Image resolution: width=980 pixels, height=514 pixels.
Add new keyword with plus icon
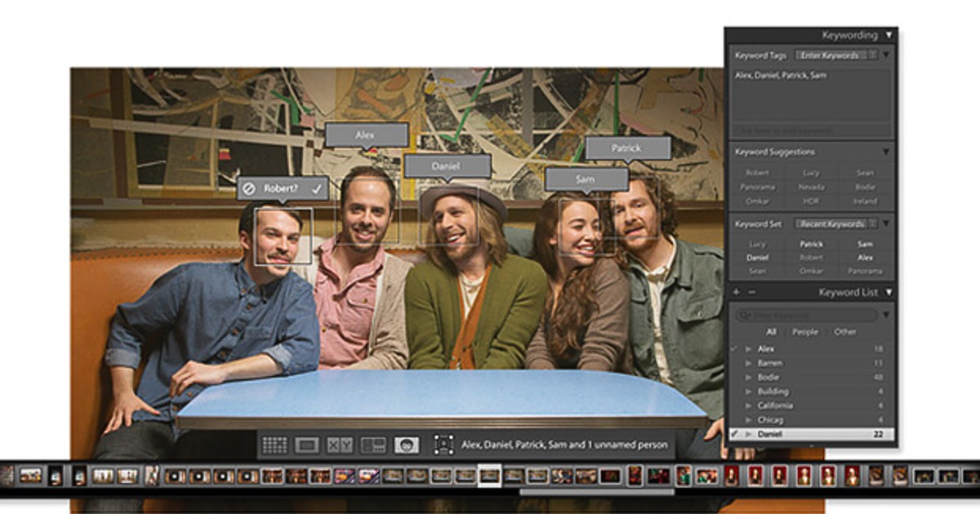pyautogui.click(x=736, y=292)
